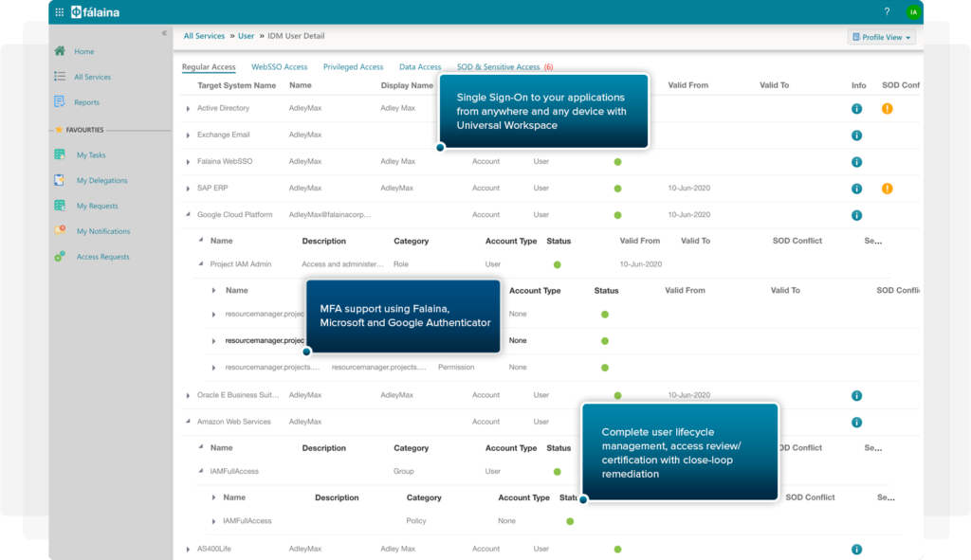Open info icon for Active Directory row
The width and height of the screenshot is (971, 560).
coord(856,109)
